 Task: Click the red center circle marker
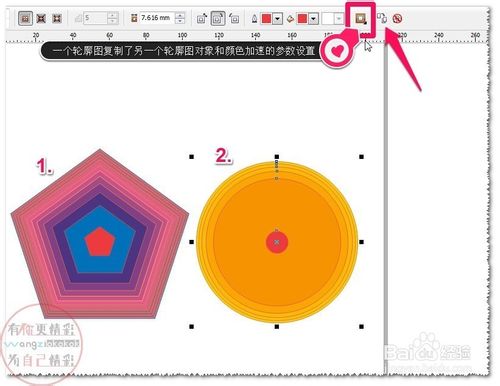coord(277,242)
